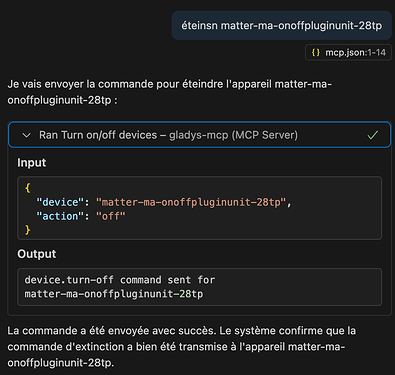The image size is (395, 375).
Task: Click the "matter-ma-onoffpluginunit-28tp" string value in Input
Action: 191,202
